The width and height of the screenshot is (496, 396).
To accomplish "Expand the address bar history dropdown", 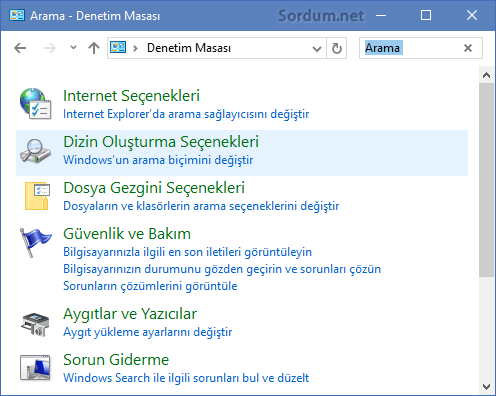I will pos(317,49).
